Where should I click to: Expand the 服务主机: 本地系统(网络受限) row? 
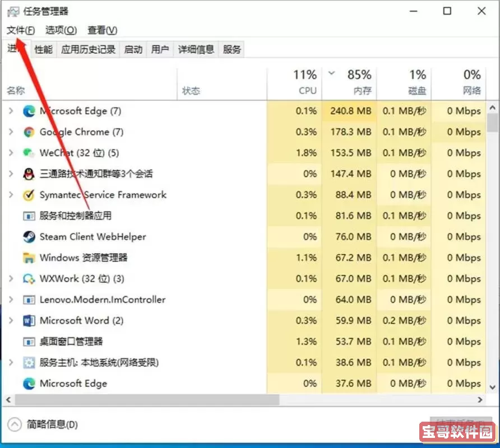tap(11, 363)
